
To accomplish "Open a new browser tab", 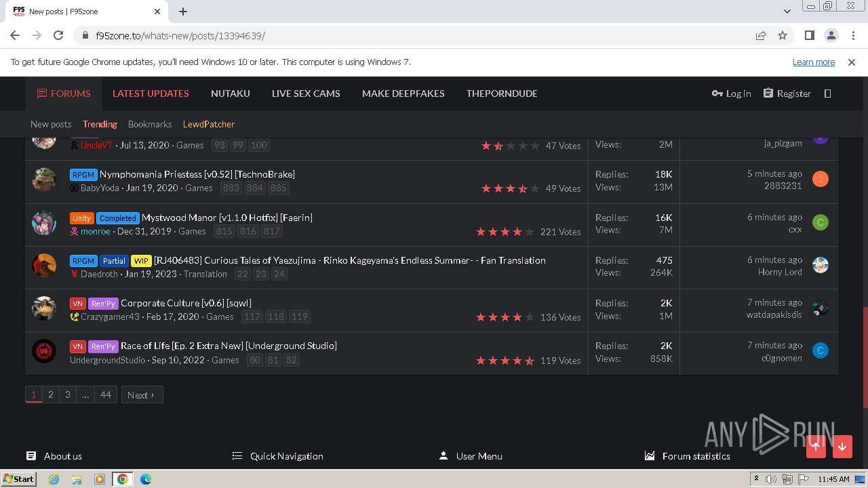I will pyautogui.click(x=183, y=11).
